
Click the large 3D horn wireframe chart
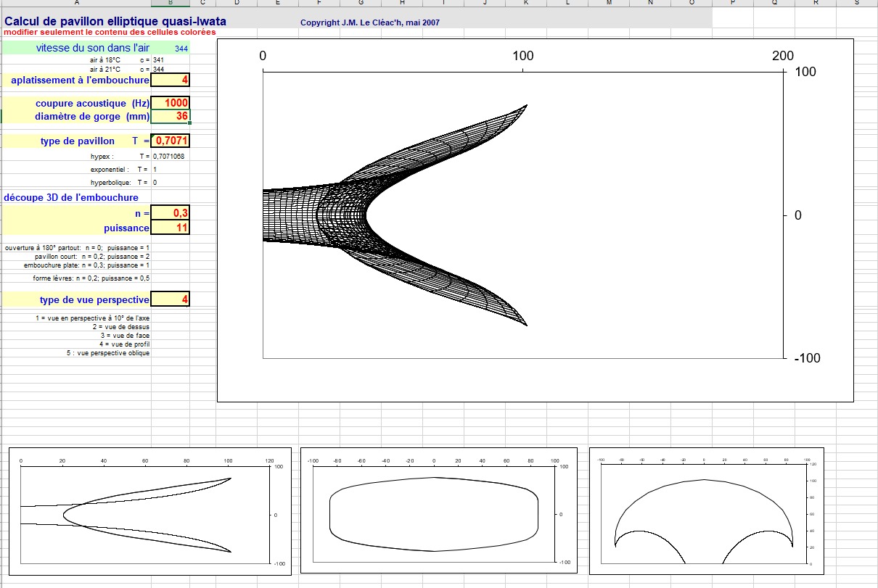535,220
